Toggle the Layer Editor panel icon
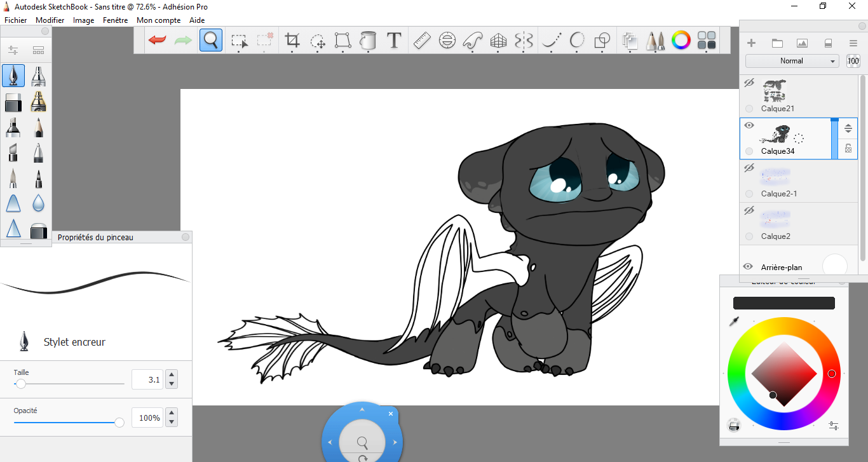The image size is (868, 462). coord(630,41)
